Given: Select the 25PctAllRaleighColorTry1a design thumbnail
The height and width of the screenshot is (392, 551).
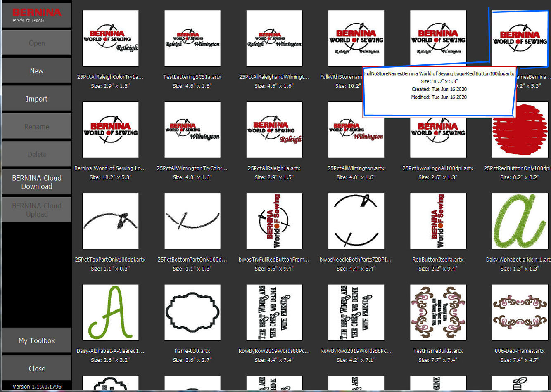Looking at the screenshot, I should pos(110,38).
